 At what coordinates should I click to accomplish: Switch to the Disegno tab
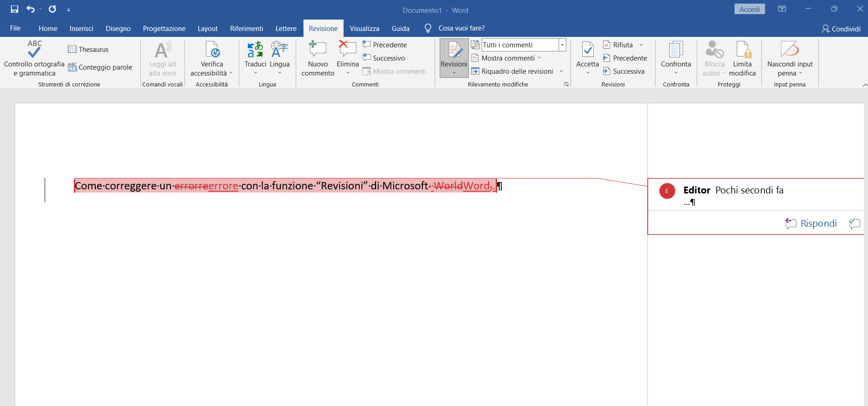(118, 28)
